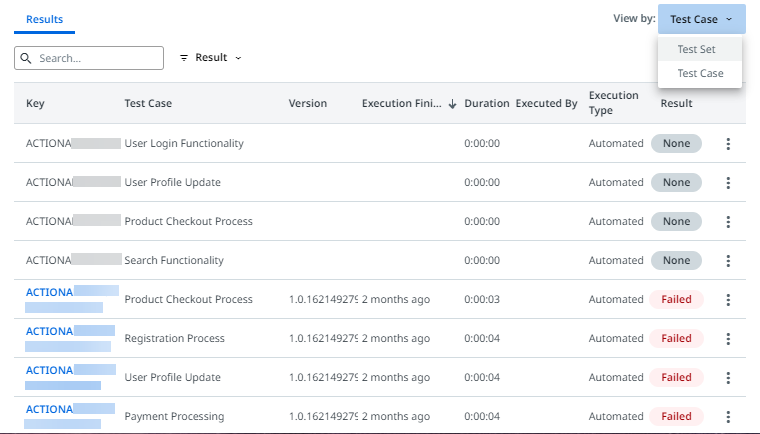Image resolution: width=760 pixels, height=434 pixels.
Task: Sort by the Duration column header
Action: 487,104
